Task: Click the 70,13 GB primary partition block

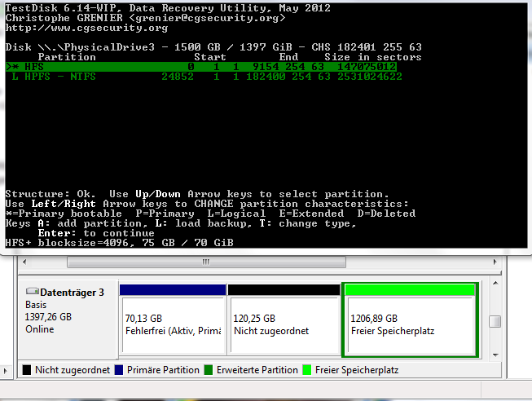Action: (x=173, y=319)
